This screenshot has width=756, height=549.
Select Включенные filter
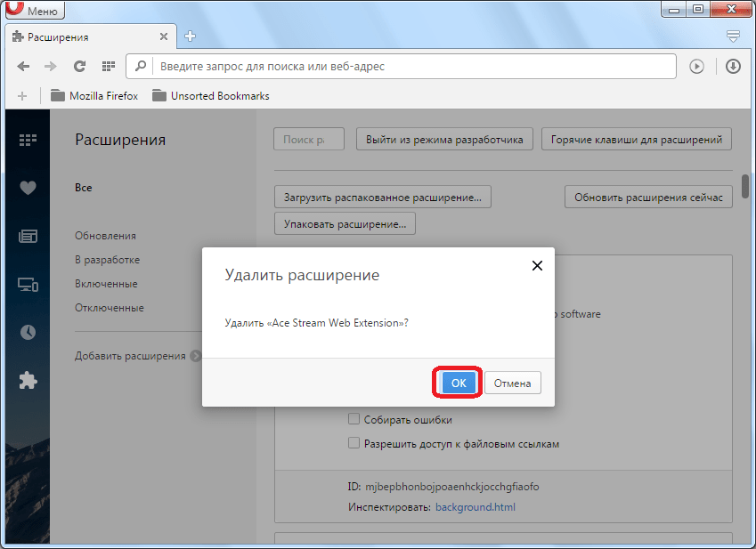[106, 284]
